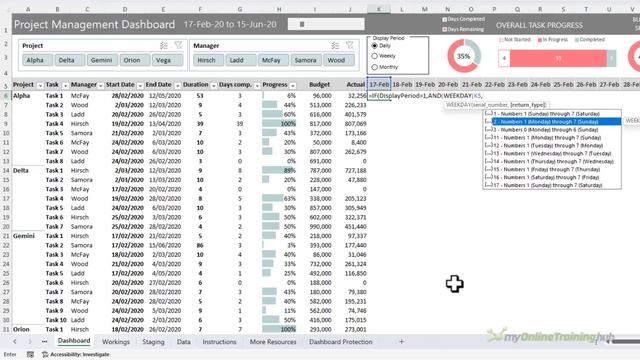This screenshot has height=360, width=640.
Task: Click Accessibility: Investigate in status bar
Action: (x=76, y=354)
